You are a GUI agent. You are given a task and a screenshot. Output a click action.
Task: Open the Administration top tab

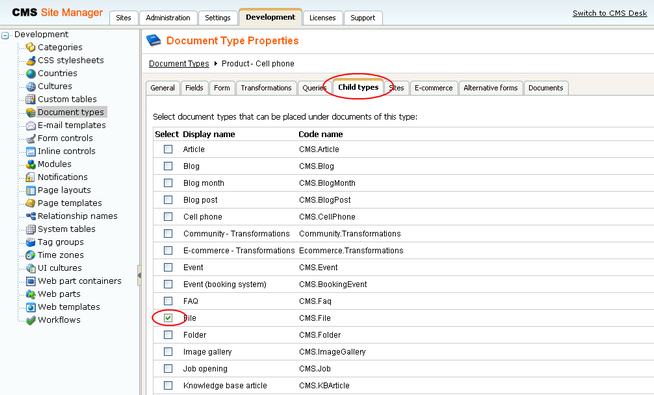tap(168, 18)
